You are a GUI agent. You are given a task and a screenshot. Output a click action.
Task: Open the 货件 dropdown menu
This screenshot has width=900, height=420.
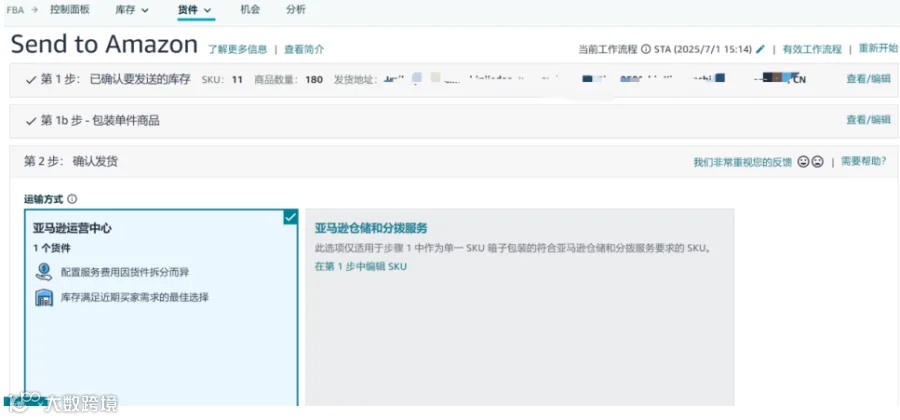coord(195,10)
